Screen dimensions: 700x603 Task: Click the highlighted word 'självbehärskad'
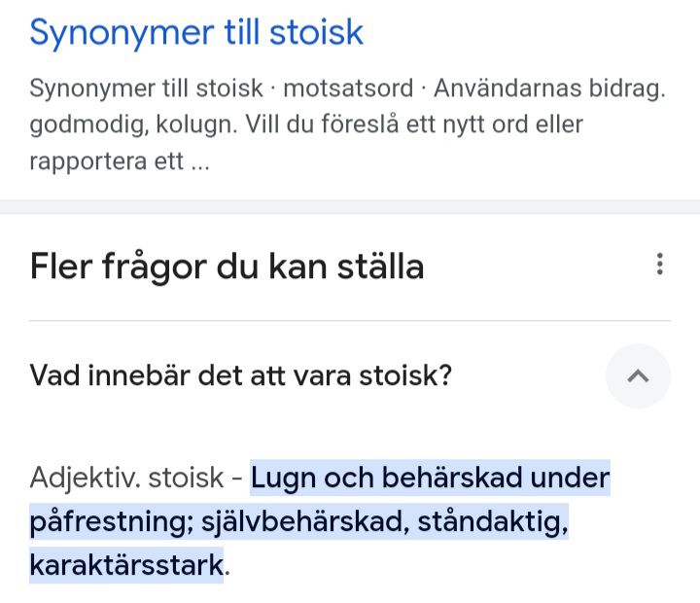pyautogui.click(x=296, y=521)
